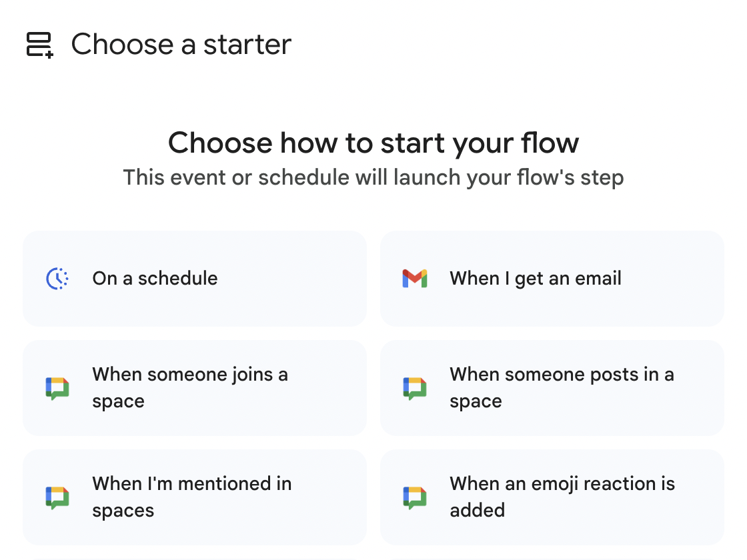The width and height of the screenshot is (747, 560).
Task: Select the "When an emoji reaction is added" starter
Action: pyautogui.click(x=552, y=497)
